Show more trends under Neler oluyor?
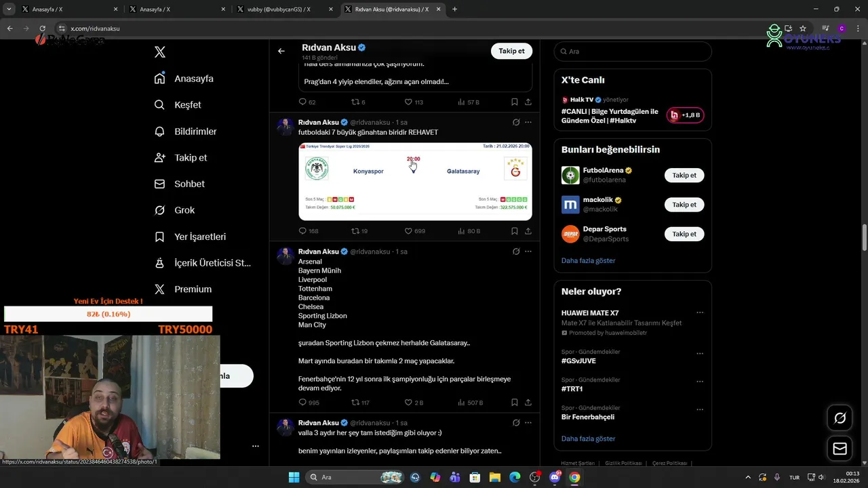Screen dimensions: 868x488 click(588, 439)
